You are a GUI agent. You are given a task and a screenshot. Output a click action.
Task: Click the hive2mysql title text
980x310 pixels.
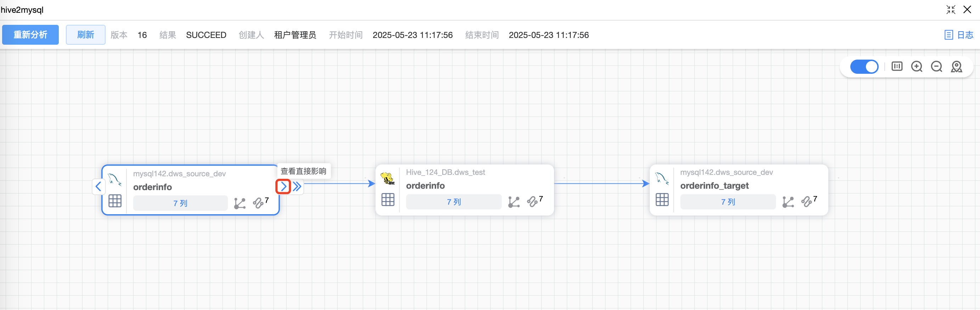pyautogui.click(x=22, y=10)
